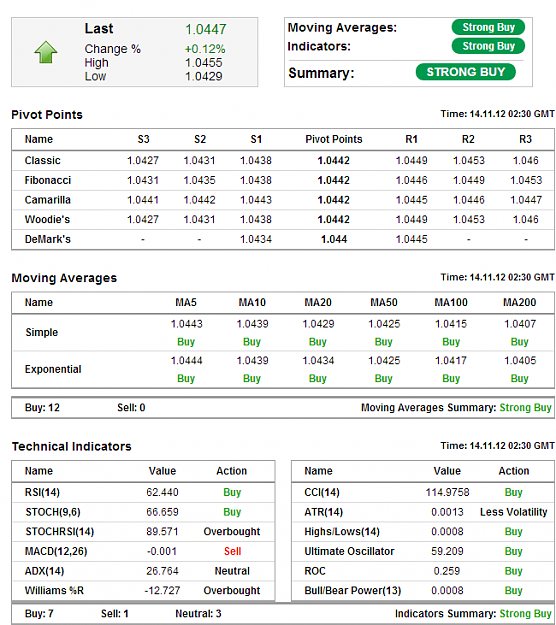Click the Buy signal under Exponential MA200

point(520,378)
